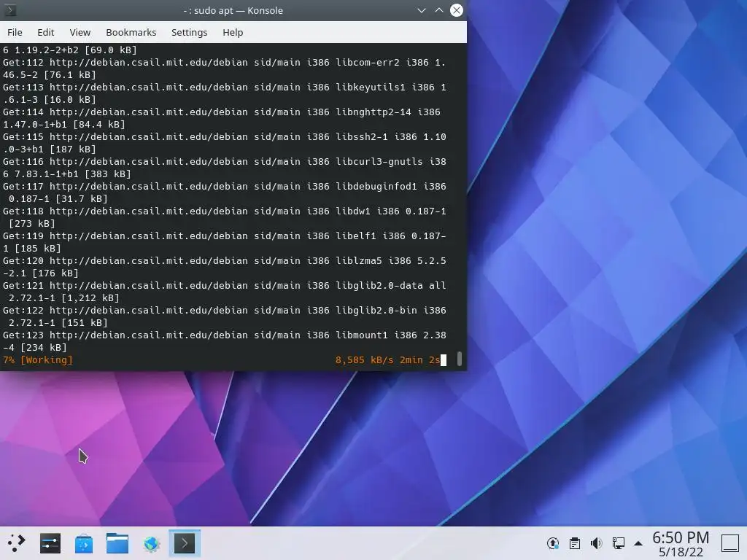
Task: Open the Settings menu in Konsole
Action: 189,32
